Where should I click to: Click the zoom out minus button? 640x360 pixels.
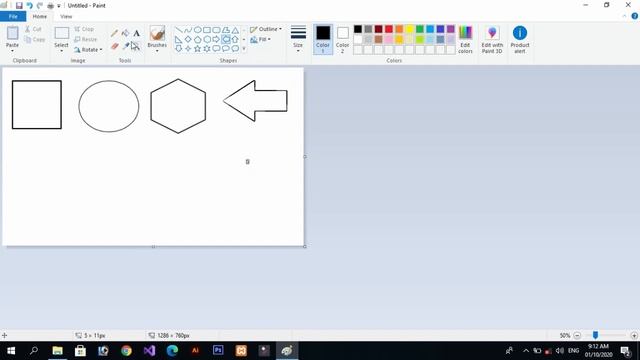[577, 336]
